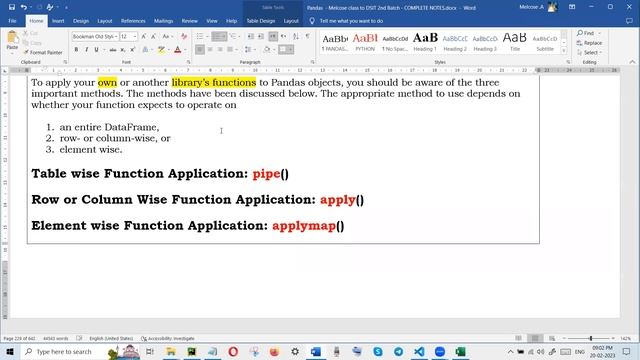The width and height of the screenshot is (640, 360).
Task: Click the Paste clipboard icon
Action: click(x=12, y=38)
